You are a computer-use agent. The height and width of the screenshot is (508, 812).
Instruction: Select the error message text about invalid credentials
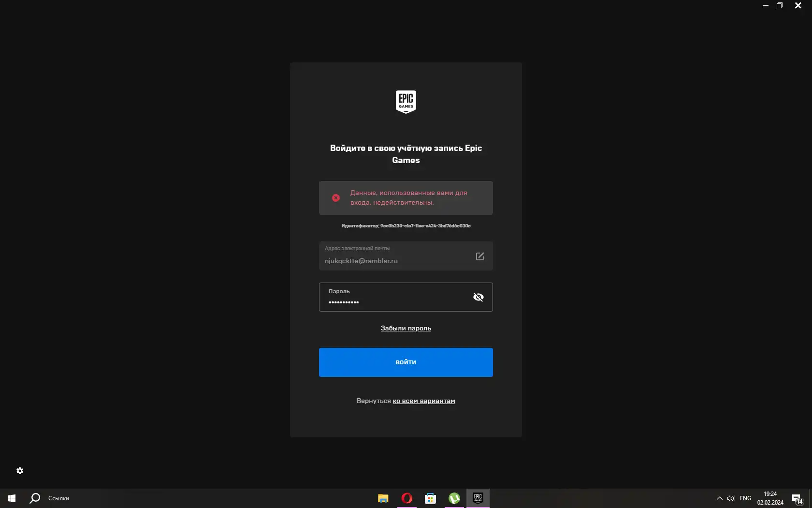click(x=409, y=197)
